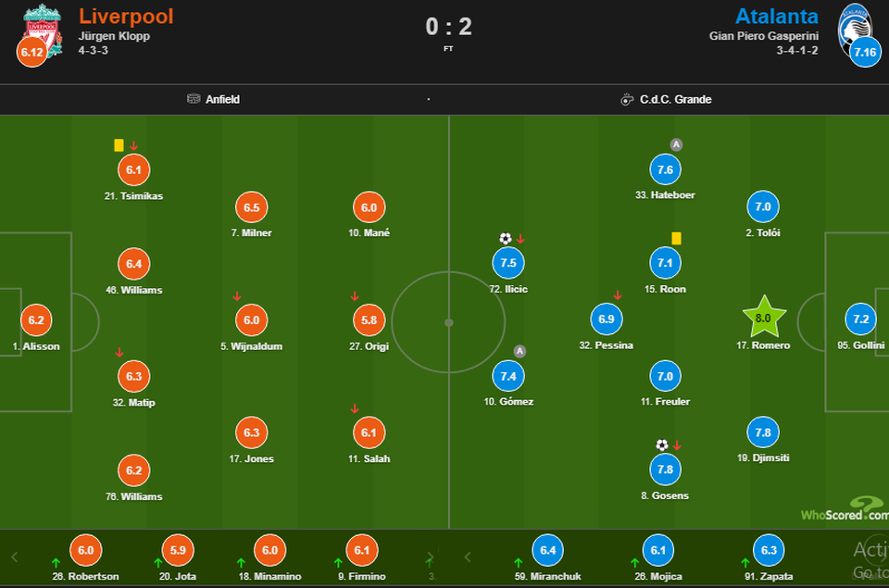Screen dimensions: 889x588
Task: Show previous Liverpool substitutes with left chevron
Action: (x=15, y=557)
